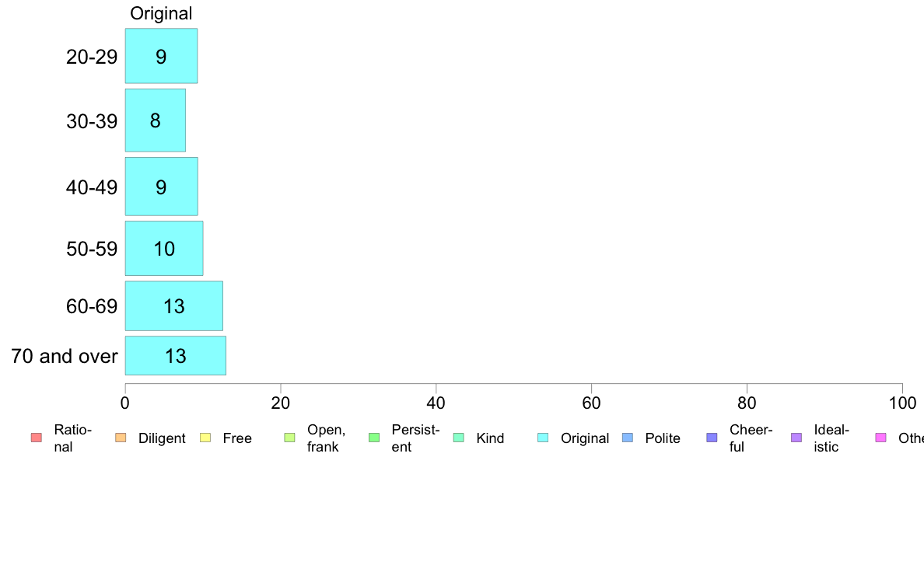This screenshot has width=924, height=572.
Task: Click the Cheerful legend color swatch
Action: coord(712,438)
